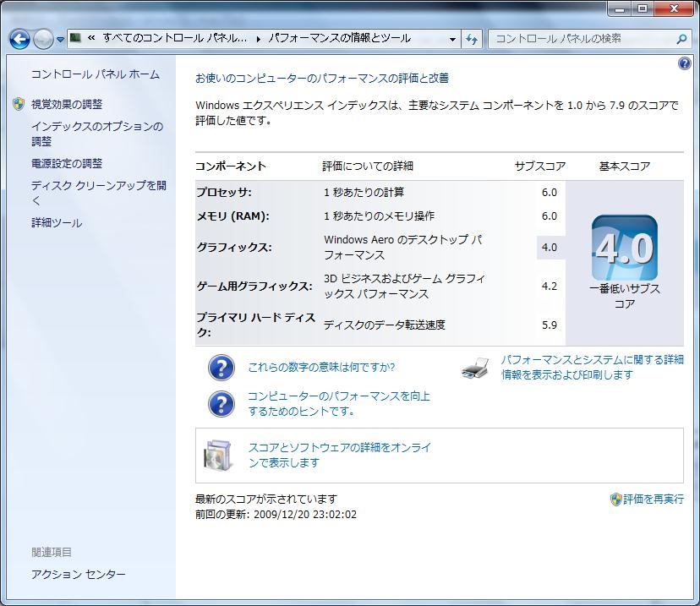Click 最新のスコアが示されています status text

(x=266, y=500)
